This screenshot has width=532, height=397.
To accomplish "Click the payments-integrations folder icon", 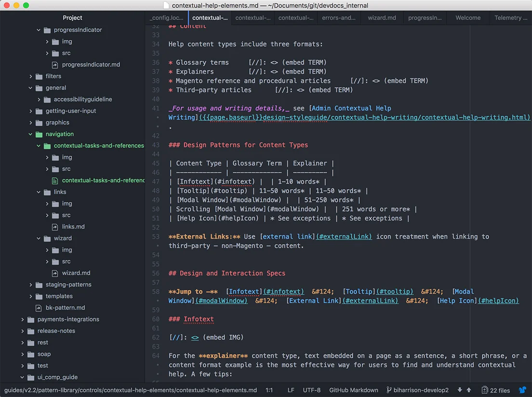I will tap(31, 319).
